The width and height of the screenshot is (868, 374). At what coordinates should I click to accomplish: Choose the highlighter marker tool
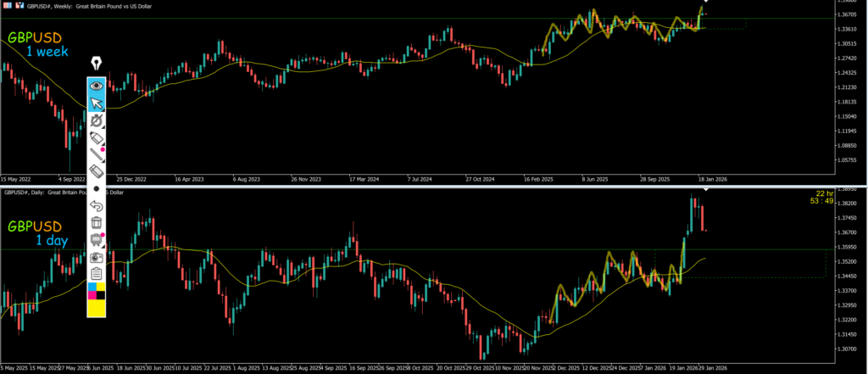(97, 137)
